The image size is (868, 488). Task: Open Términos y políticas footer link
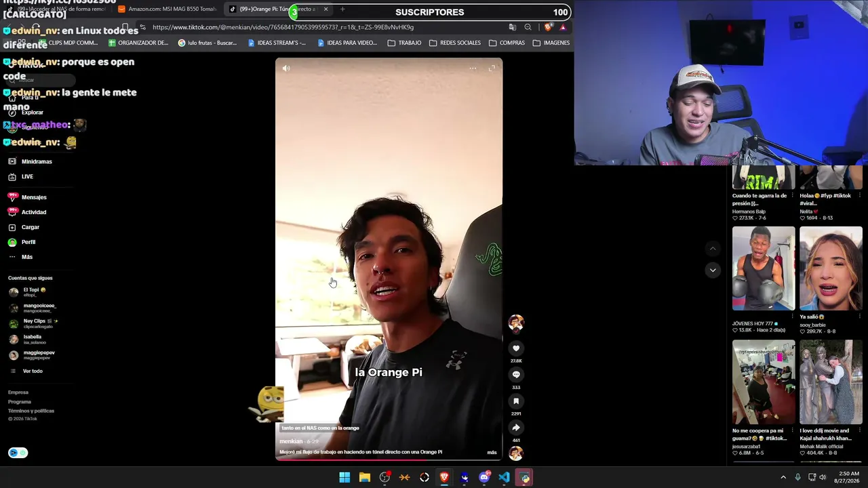pos(31,411)
